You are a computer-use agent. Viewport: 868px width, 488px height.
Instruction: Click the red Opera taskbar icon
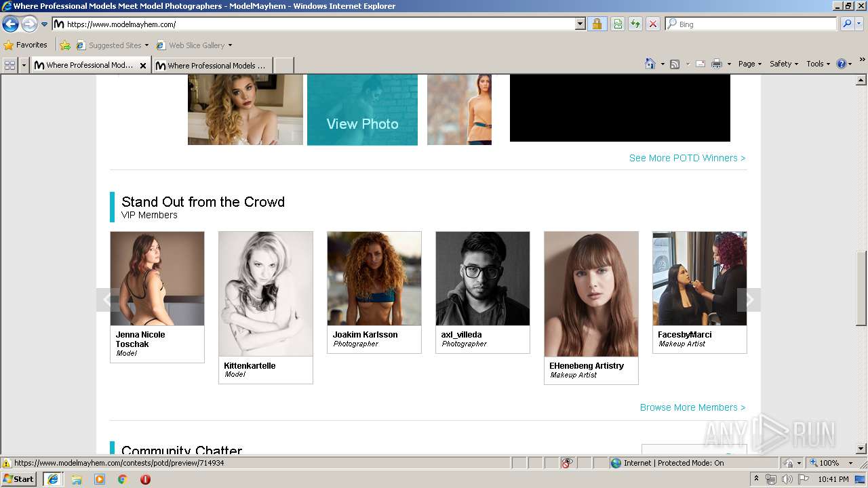click(145, 479)
